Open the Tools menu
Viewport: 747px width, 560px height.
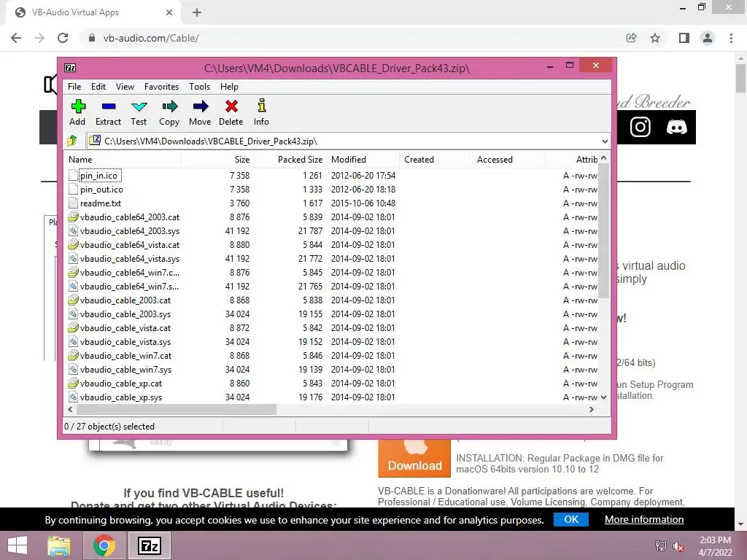(199, 87)
